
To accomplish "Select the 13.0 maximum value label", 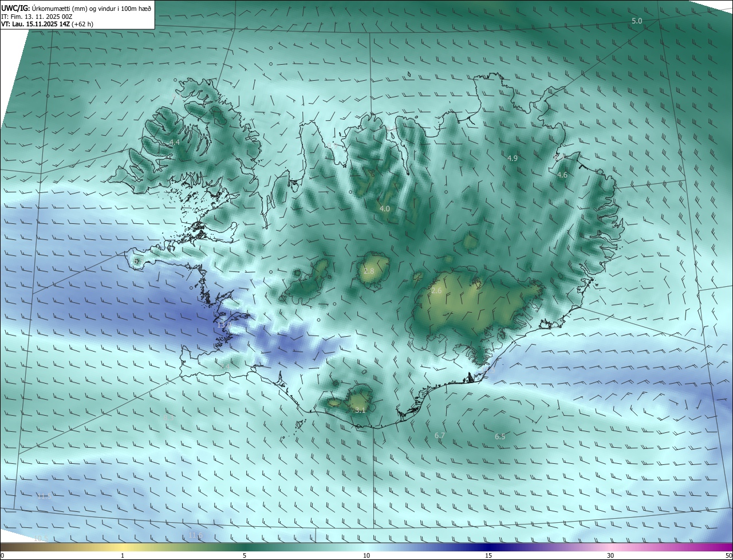I will pyautogui.click(x=223, y=325).
